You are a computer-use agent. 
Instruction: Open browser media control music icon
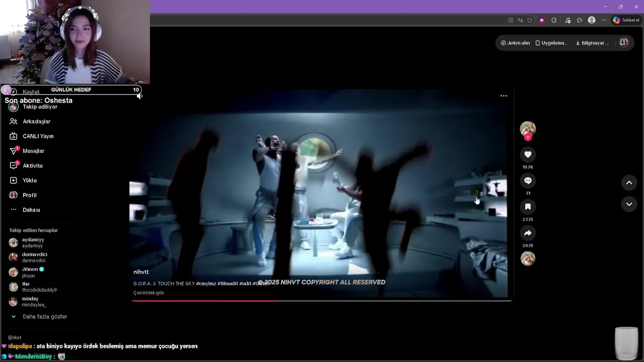(568, 20)
